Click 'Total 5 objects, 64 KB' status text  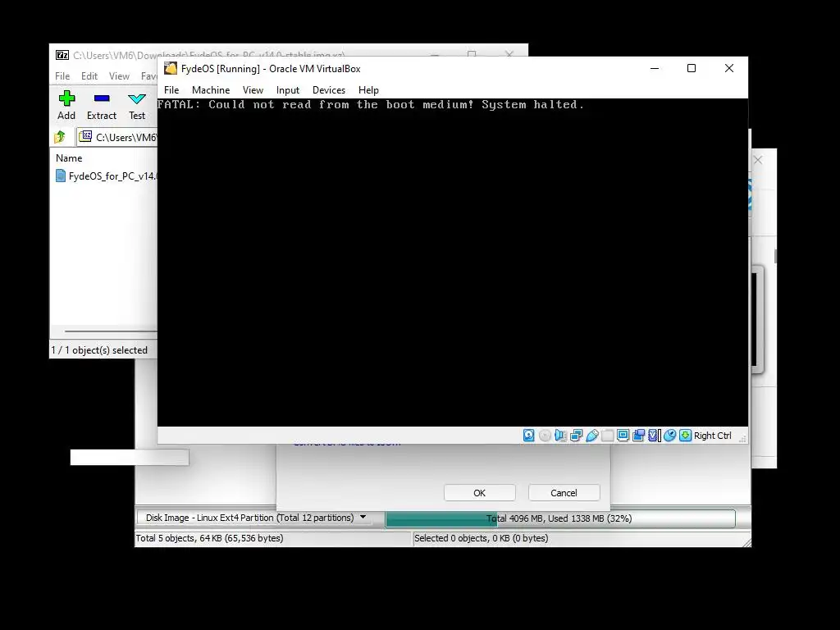pyautogui.click(x=209, y=538)
